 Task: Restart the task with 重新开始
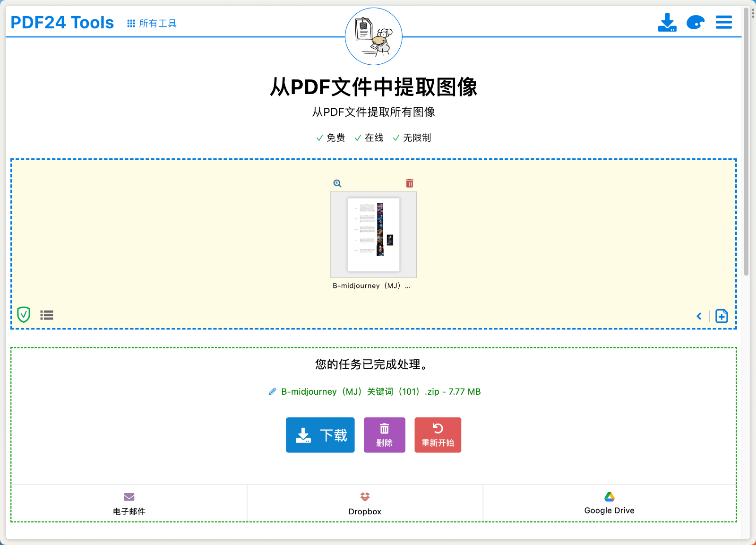tap(438, 435)
